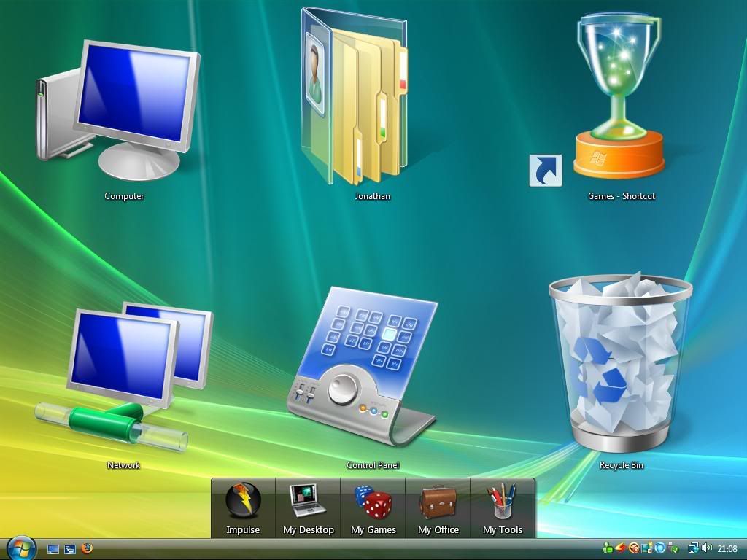The width and height of the screenshot is (747, 560).
Task: Click the green messenger buddy tray icon
Action: pos(608,548)
